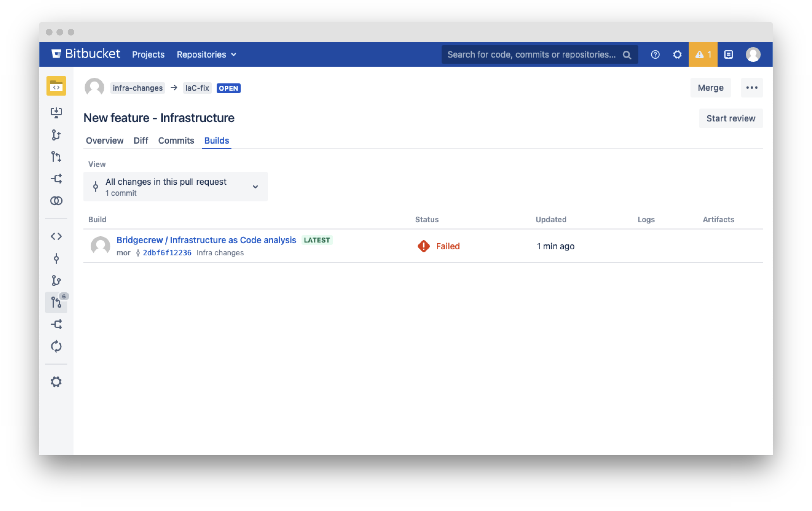Viewport: 812px width, 511px height.
Task: Open the Branches icon in sidebar
Action: (x=56, y=281)
